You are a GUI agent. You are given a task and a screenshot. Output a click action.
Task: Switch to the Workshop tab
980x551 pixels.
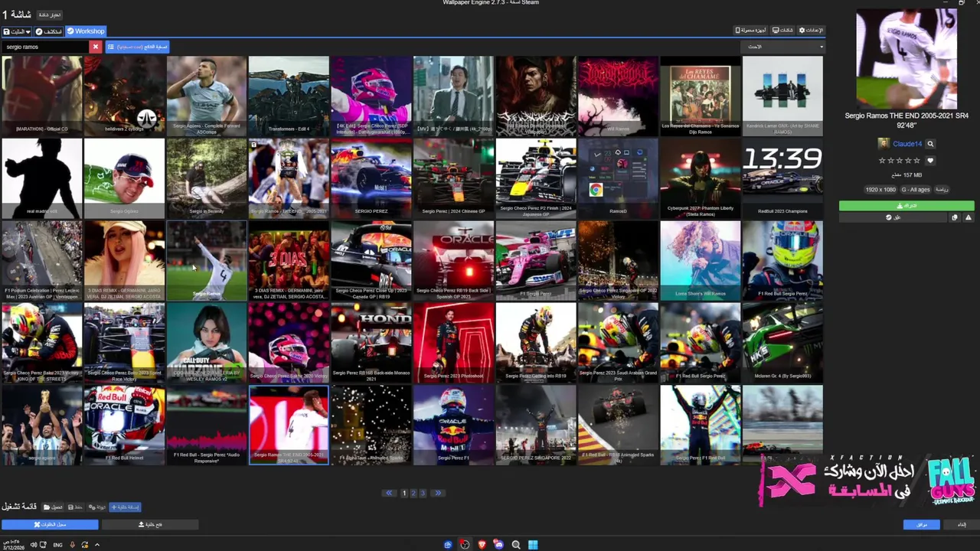85,31
